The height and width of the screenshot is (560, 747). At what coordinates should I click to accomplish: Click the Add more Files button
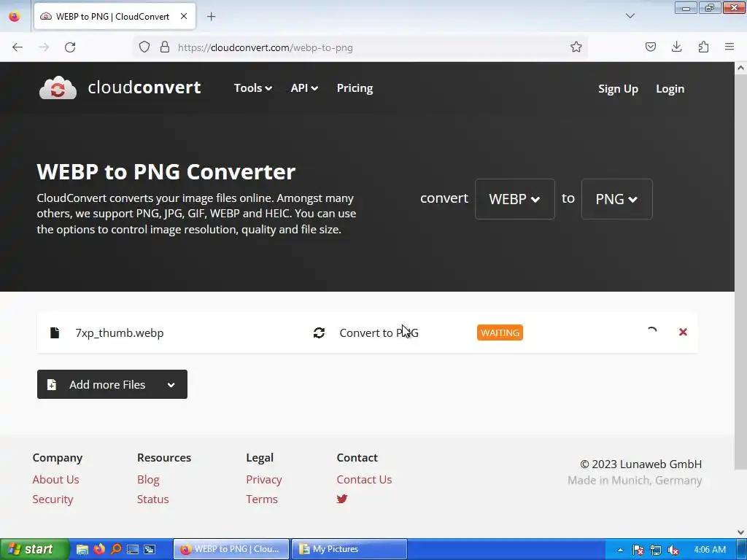(112, 384)
